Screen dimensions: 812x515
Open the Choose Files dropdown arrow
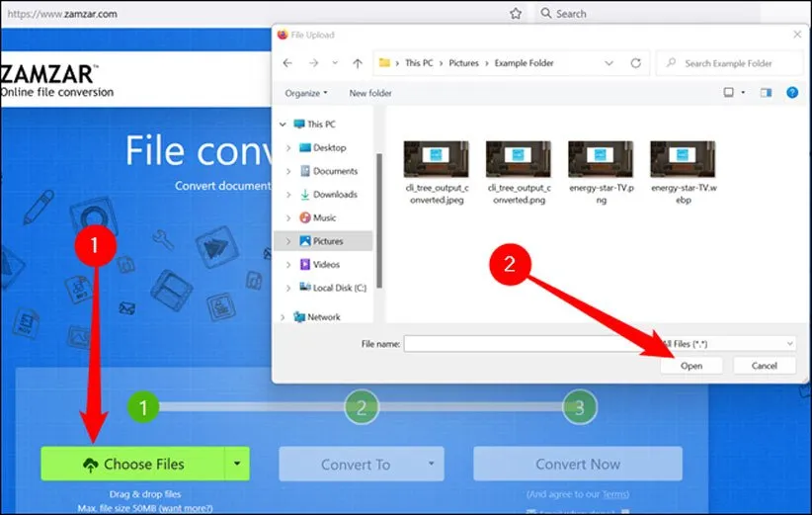point(236,464)
